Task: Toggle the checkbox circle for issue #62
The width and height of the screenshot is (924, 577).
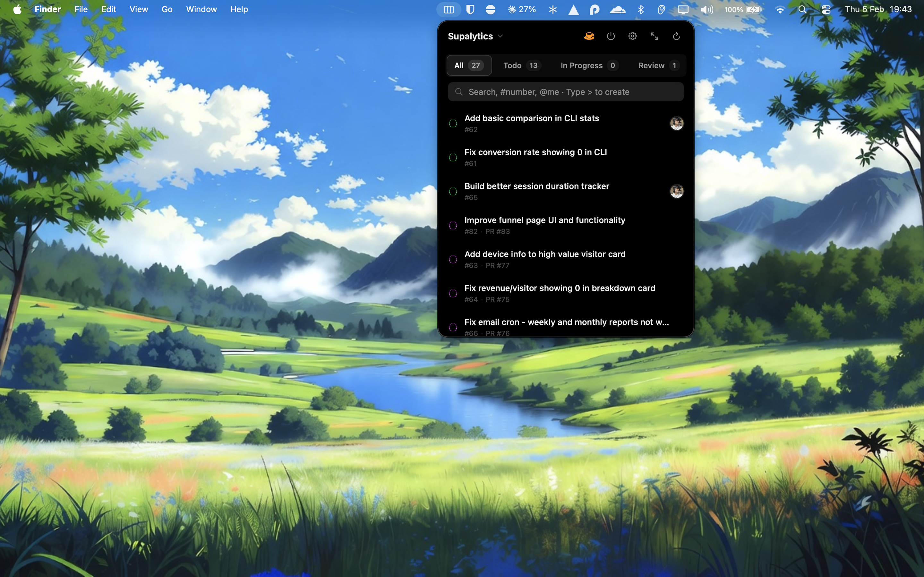Action: pyautogui.click(x=453, y=123)
